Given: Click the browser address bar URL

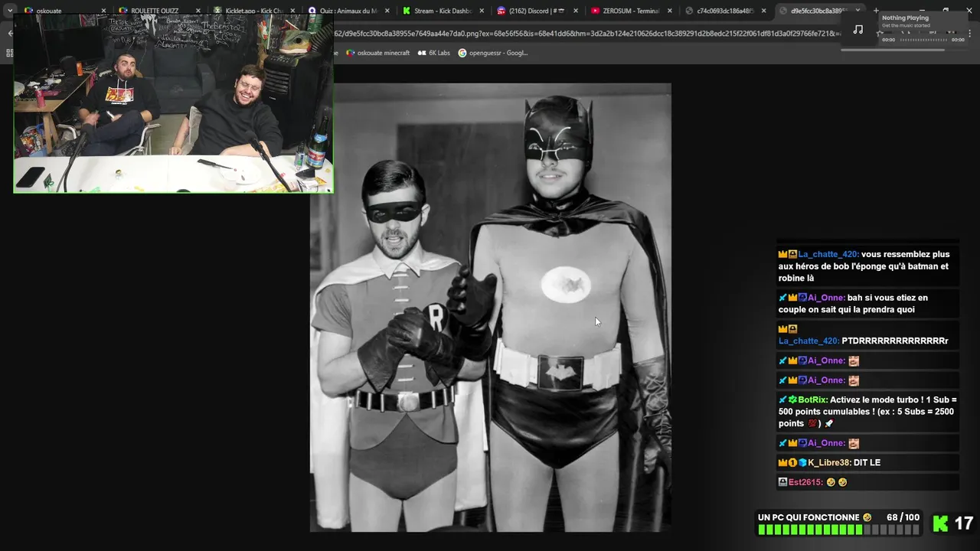Looking at the screenshot, I should pos(587,33).
